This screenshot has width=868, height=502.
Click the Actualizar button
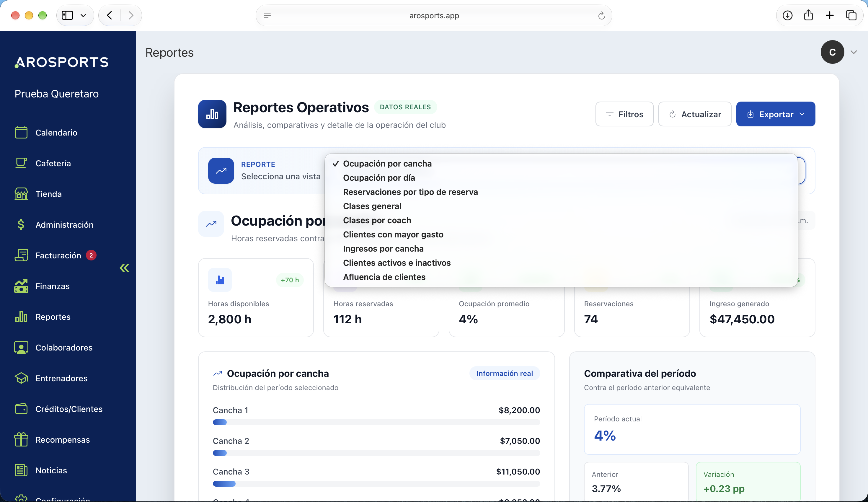(694, 114)
